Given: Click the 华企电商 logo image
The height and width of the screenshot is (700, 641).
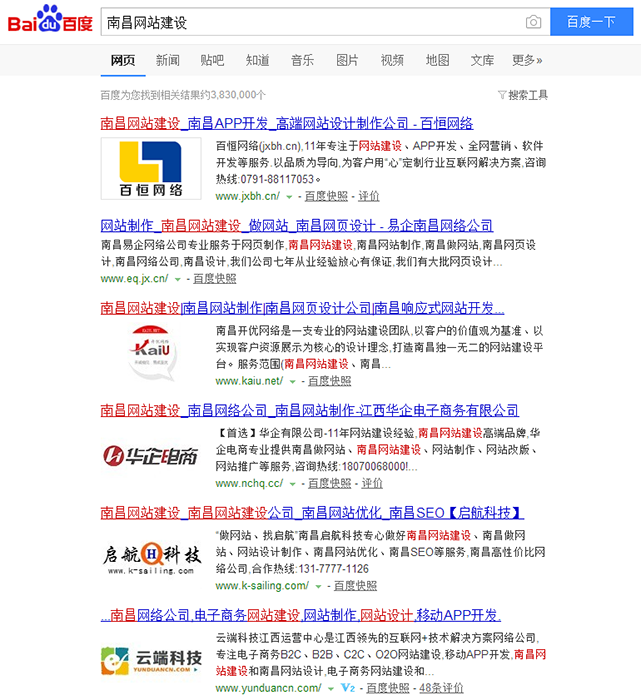Looking at the screenshot, I should 149,456.
